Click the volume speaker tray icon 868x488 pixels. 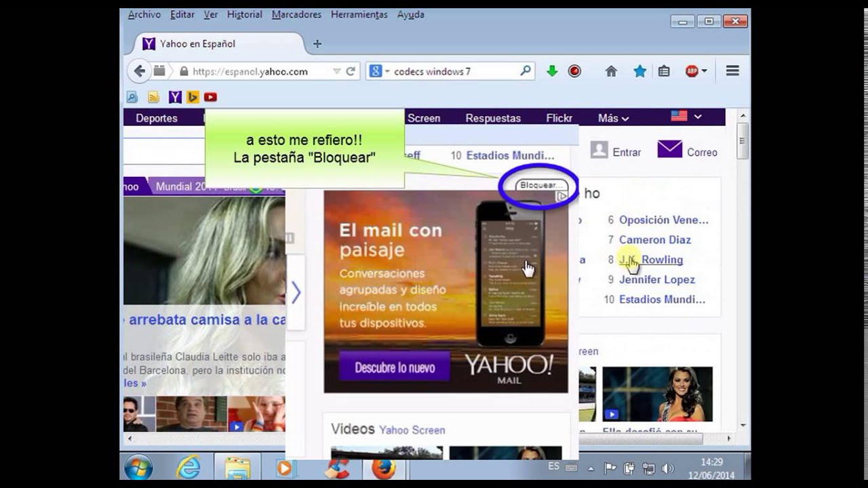667,468
